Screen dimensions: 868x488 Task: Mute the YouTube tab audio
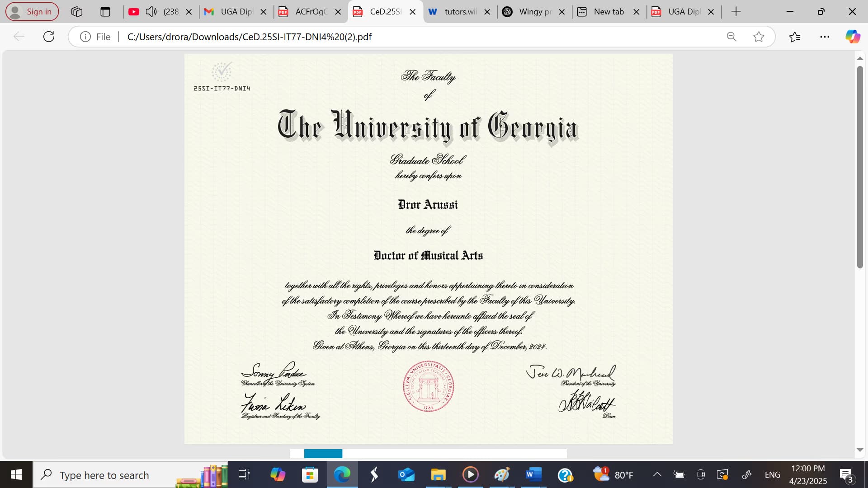tap(151, 11)
